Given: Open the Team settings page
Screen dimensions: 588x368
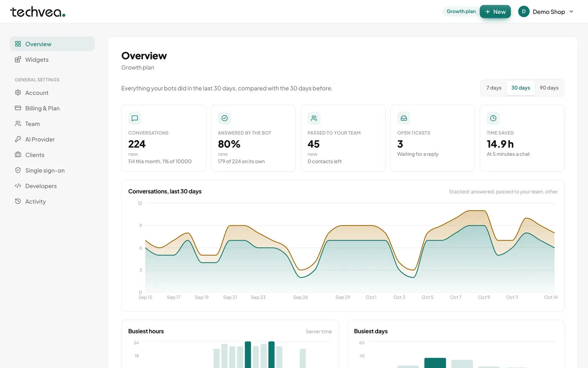Looking at the screenshot, I should [52, 124].
